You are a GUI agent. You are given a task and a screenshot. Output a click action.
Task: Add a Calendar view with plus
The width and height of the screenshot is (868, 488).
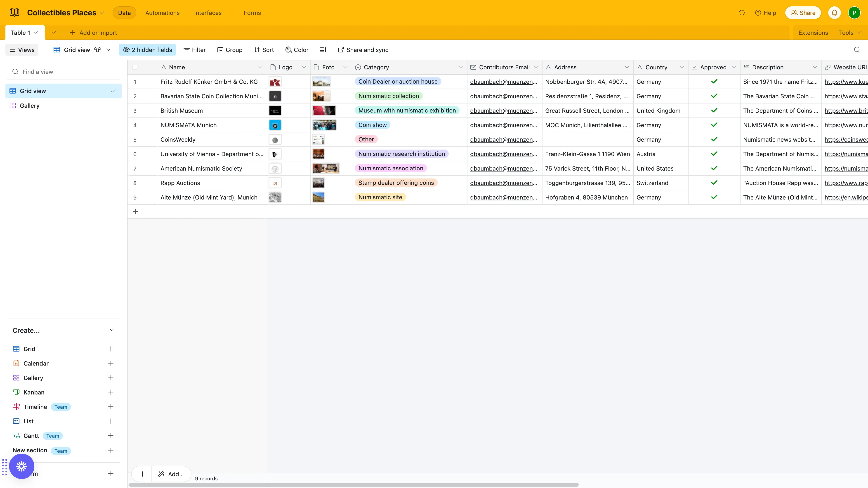tap(111, 363)
